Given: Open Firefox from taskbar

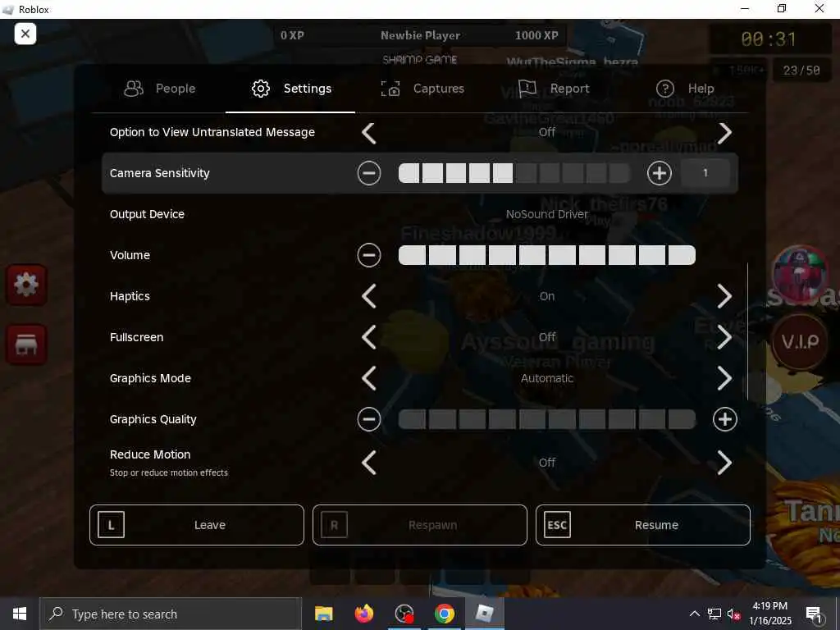Looking at the screenshot, I should click(363, 614).
